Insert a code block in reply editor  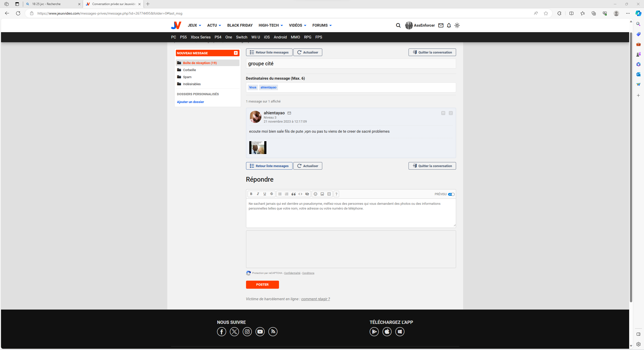300,194
